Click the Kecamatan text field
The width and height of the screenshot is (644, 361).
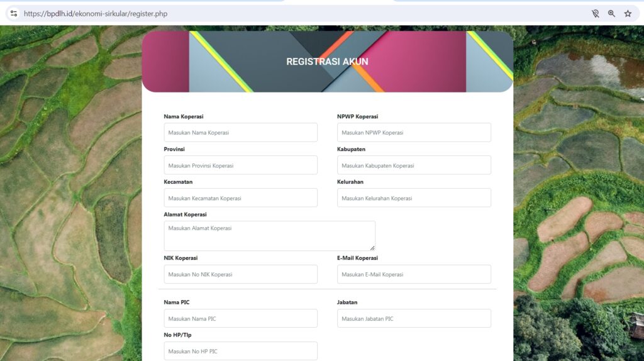[x=240, y=198]
